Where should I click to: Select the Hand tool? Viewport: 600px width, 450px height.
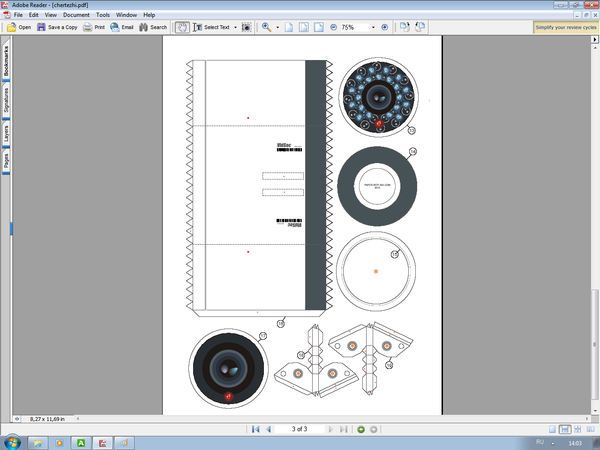click(182, 27)
